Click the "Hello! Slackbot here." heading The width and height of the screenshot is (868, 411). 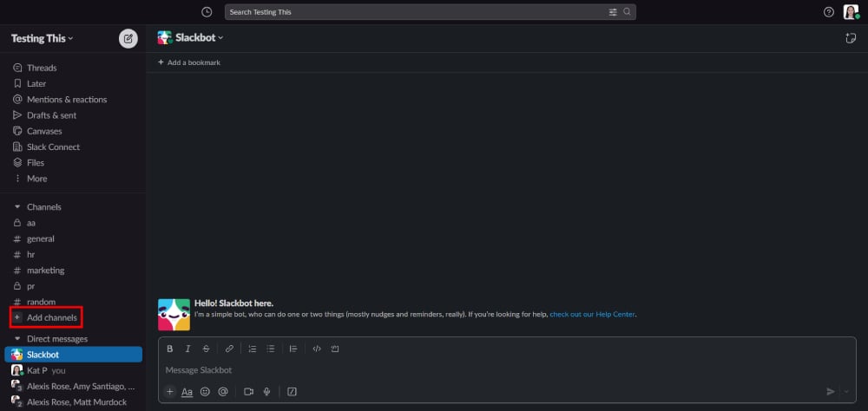click(x=233, y=303)
